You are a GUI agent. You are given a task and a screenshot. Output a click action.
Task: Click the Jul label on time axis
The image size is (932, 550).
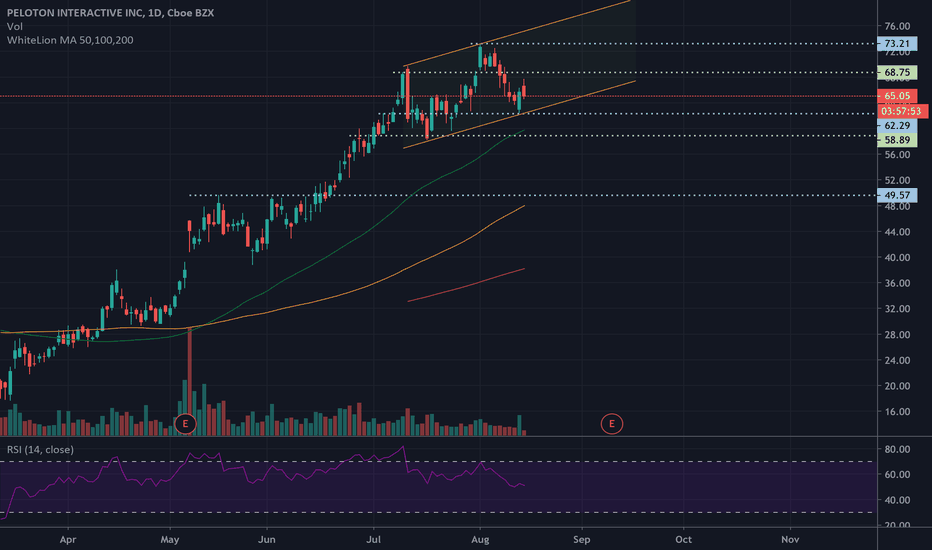tap(373, 539)
